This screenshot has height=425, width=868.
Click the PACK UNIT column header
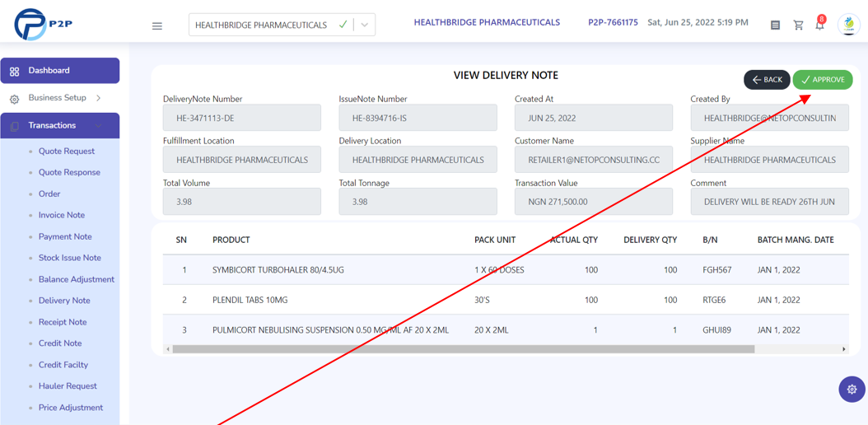click(x=495, y=240)
